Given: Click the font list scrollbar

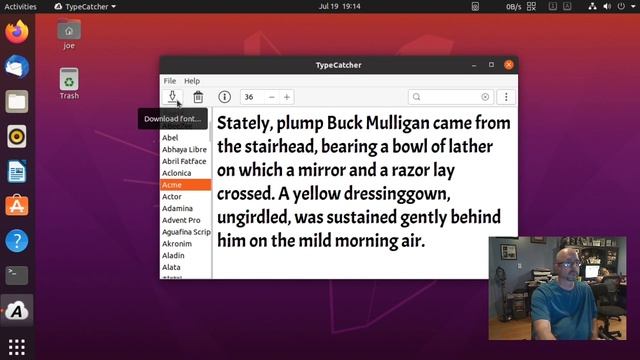Looking at the screenshot, I should (211, 131).
